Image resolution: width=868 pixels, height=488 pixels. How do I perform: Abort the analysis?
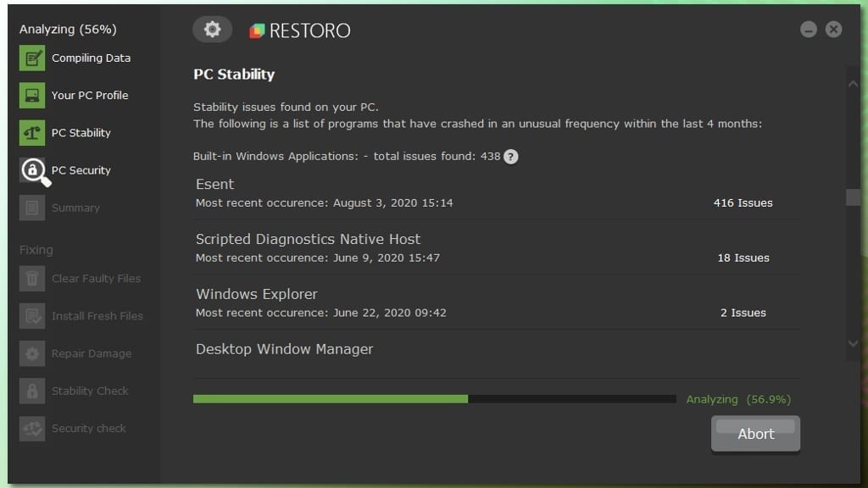(755, 434)
